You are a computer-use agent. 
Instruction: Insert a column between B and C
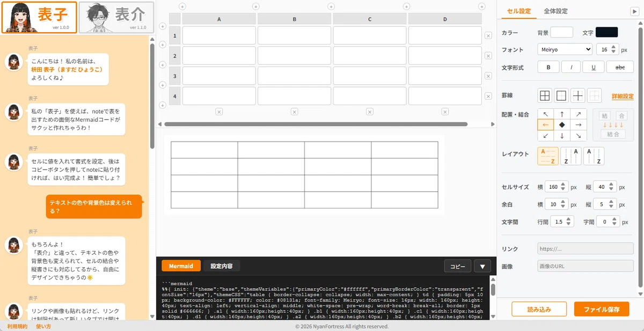point(331,6)
